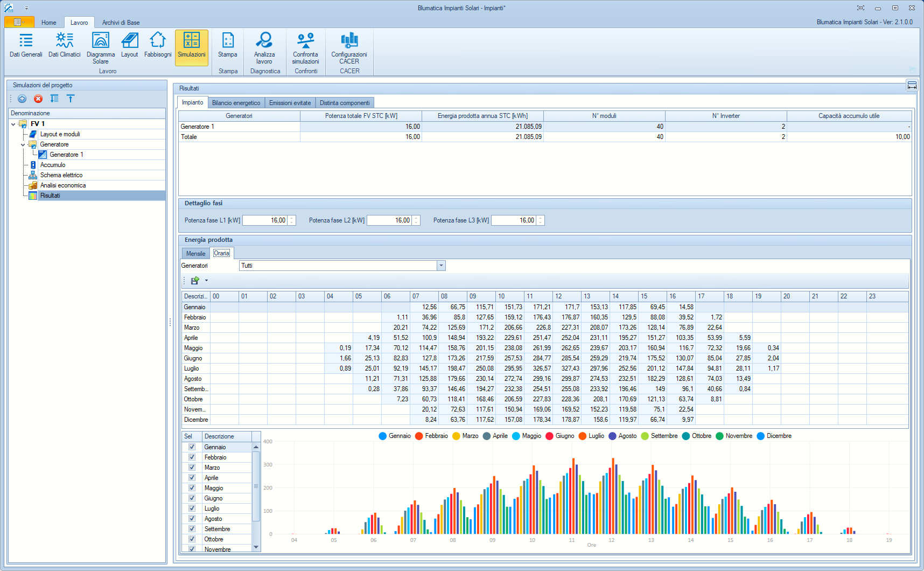Collapse the Generatore tree branch
The height and width of the screenshot is (571, 924).
[x=23, y=144]
